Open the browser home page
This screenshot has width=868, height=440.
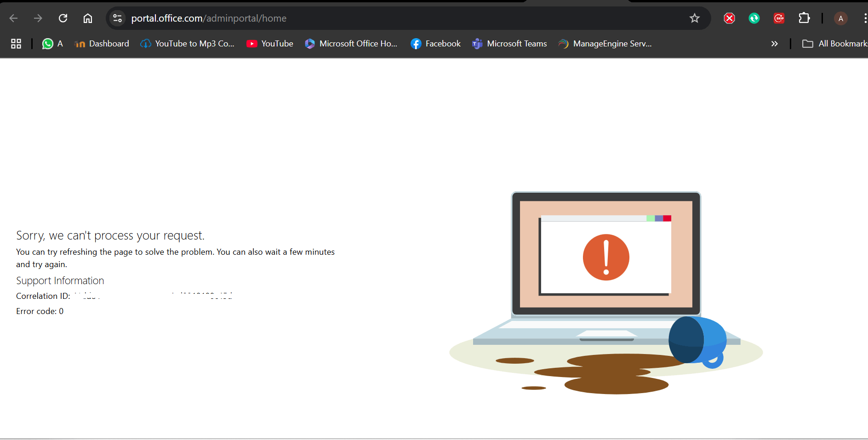click(88, 18)
